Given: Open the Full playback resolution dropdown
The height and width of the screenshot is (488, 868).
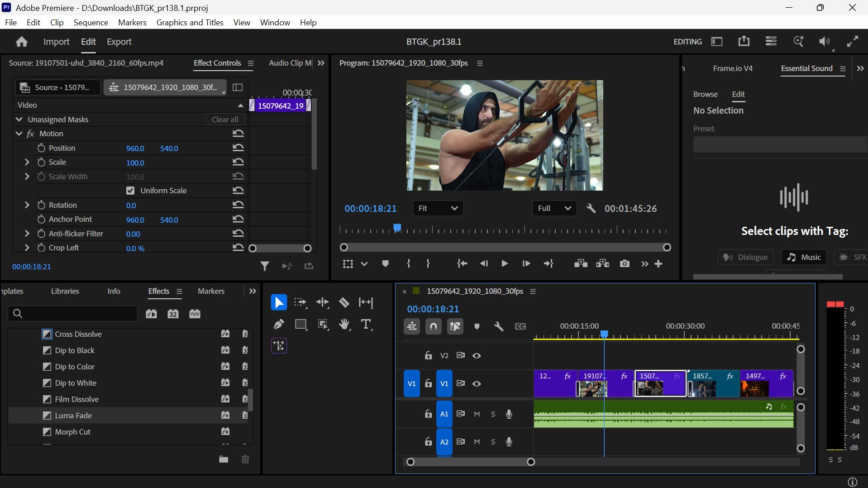Looking at the screenshot, I should pyautogui.click(x=554, y=208).
